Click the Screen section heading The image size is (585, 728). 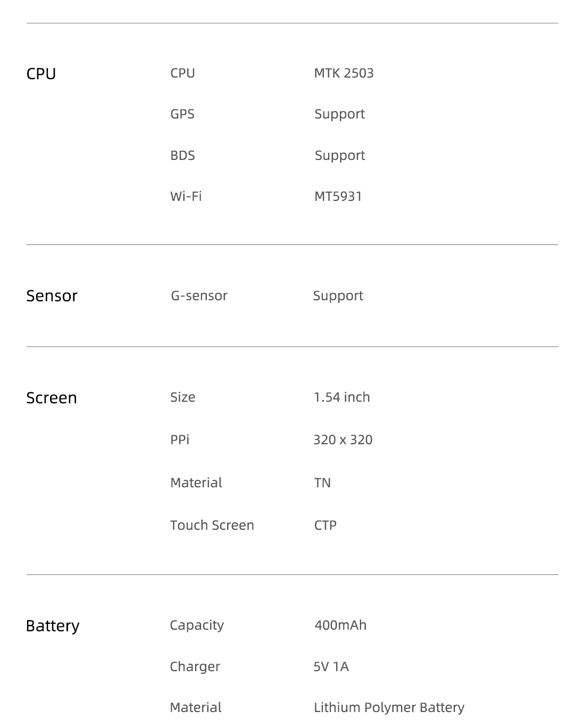click(x=52, y=397)
